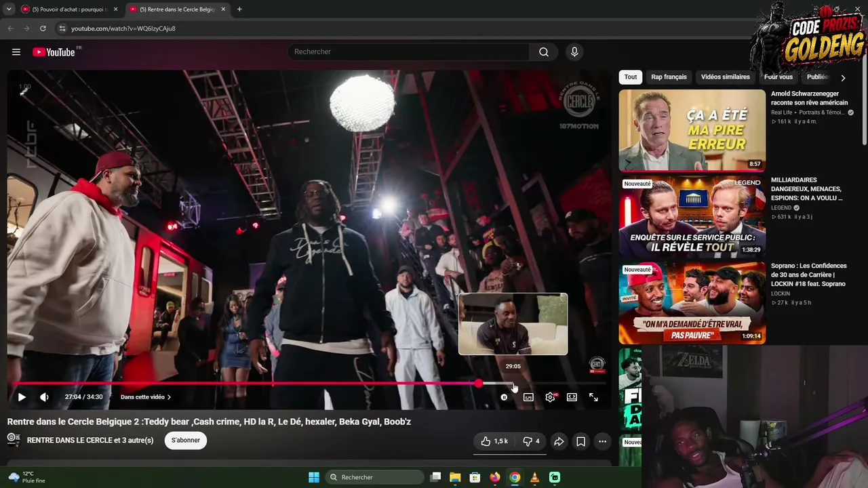Select the 'Tout' filter chip

(631, 77)
